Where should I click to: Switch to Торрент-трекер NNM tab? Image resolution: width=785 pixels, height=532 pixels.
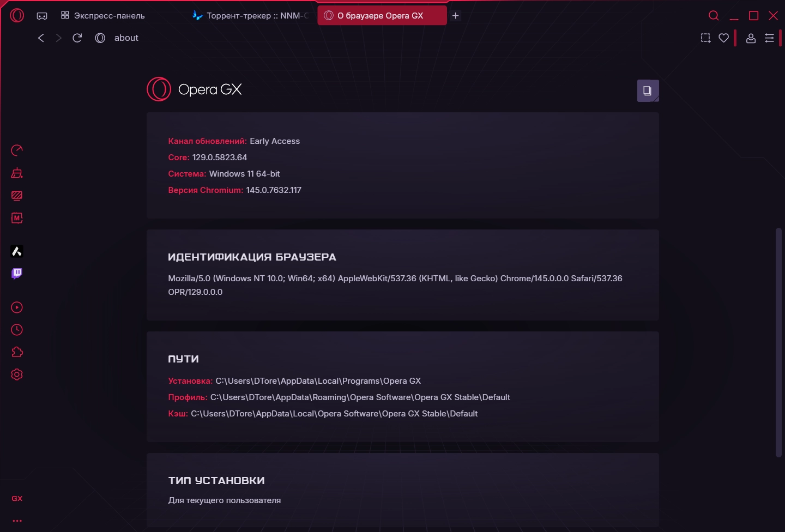[251, 16]
